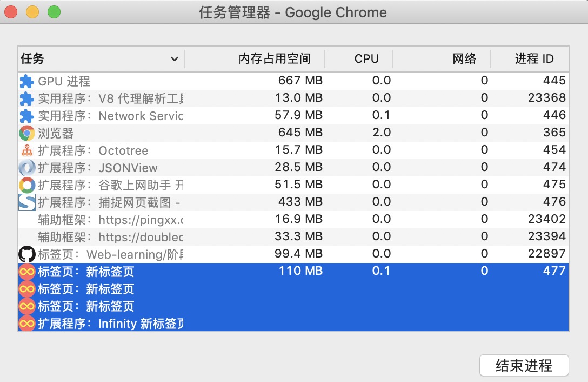The image size is (588, 382).
Task: Click the 0.1 CPU value for Network Service
Action: click(x=382, y=115)
